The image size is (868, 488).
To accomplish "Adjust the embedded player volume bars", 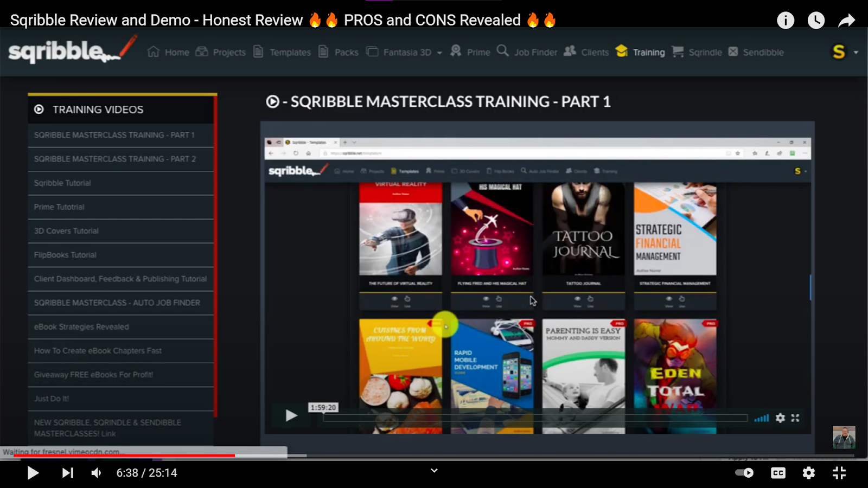I will click(762, 418).
